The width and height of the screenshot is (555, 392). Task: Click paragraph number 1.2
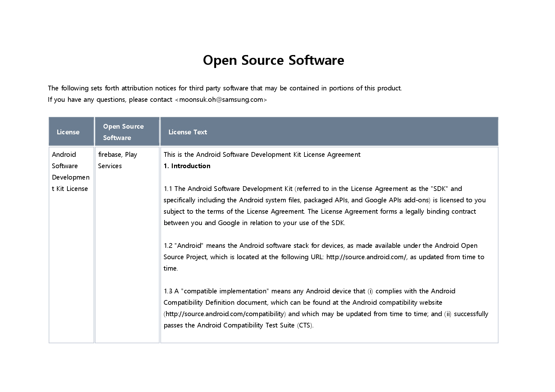click(x=168, y=246)
